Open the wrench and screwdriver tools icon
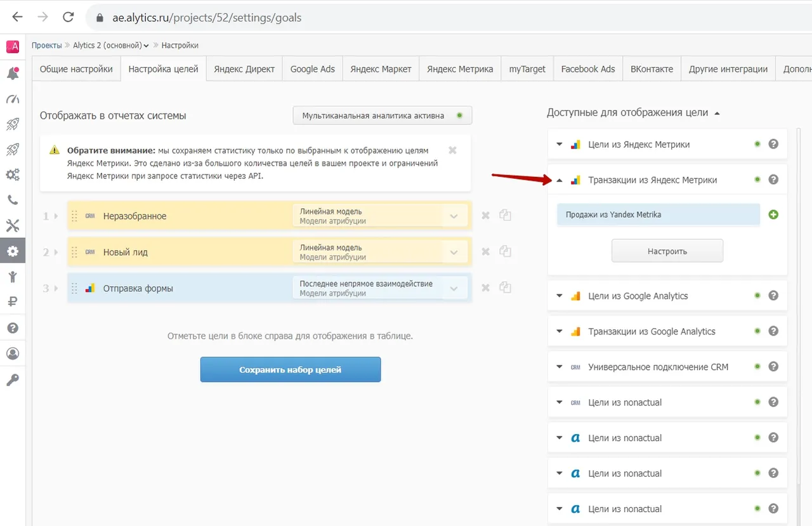 [13, 225]
